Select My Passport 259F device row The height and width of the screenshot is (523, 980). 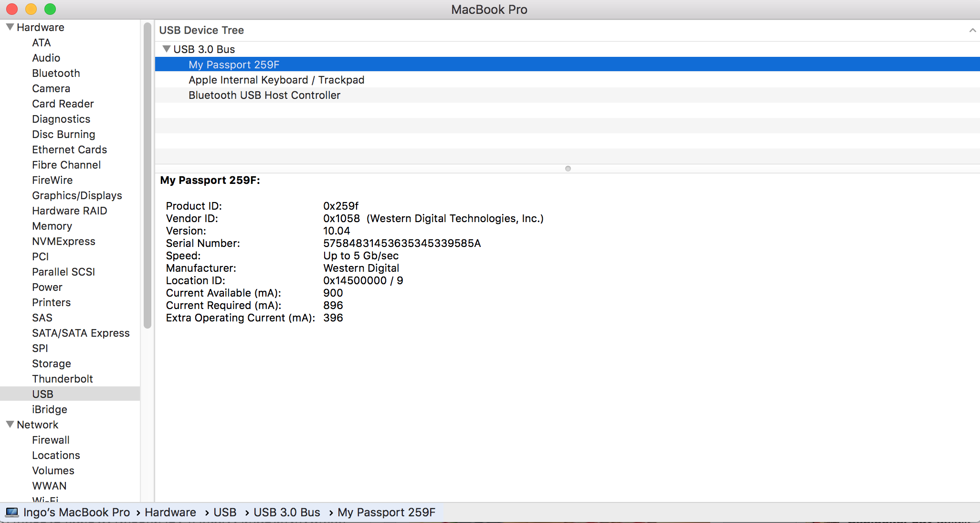click(x=233, y=64)
